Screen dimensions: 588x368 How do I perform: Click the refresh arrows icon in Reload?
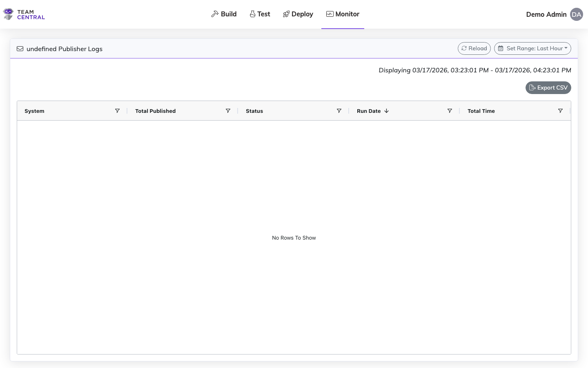click(464, 48)
